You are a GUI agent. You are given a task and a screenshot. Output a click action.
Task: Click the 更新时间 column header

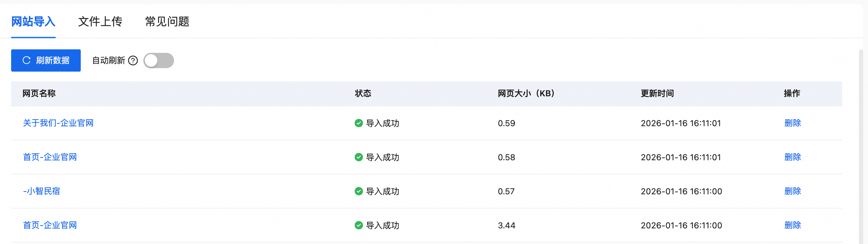pyautogui.click(x=657, y=93)
